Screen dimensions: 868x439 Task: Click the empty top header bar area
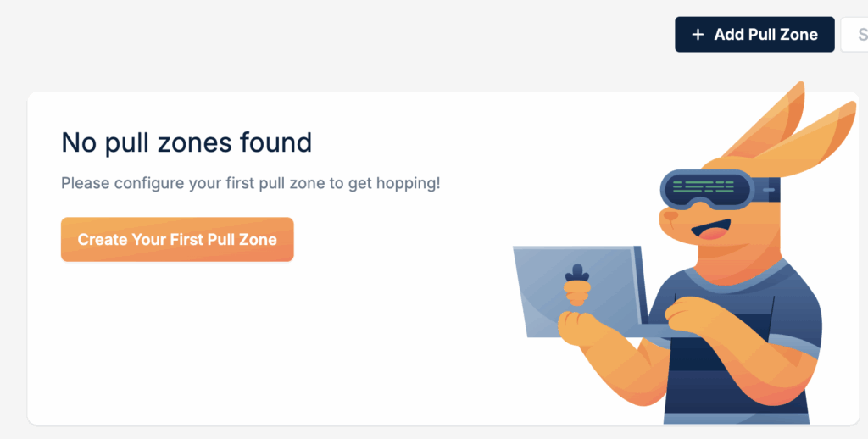coord(339,34)
